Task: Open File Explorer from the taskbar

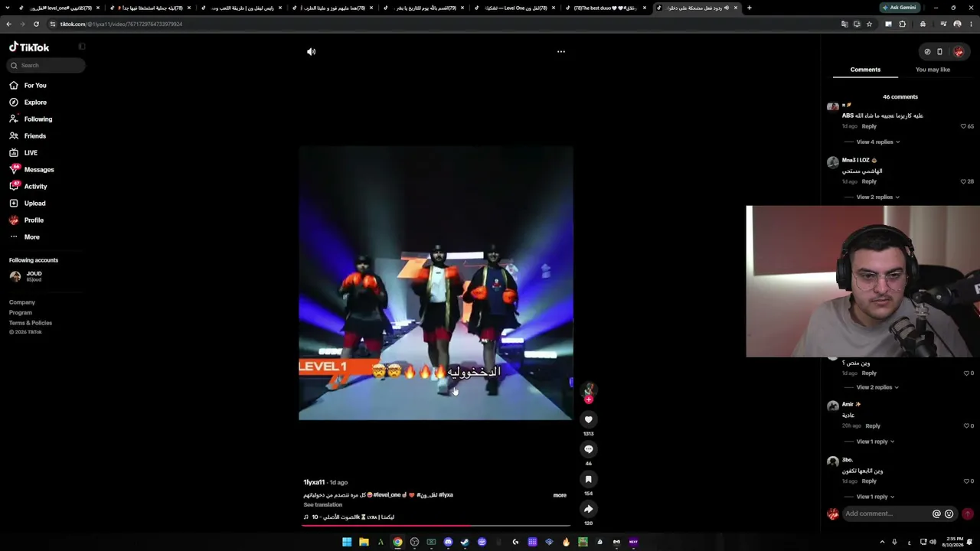Action: (x=364, y=542)
